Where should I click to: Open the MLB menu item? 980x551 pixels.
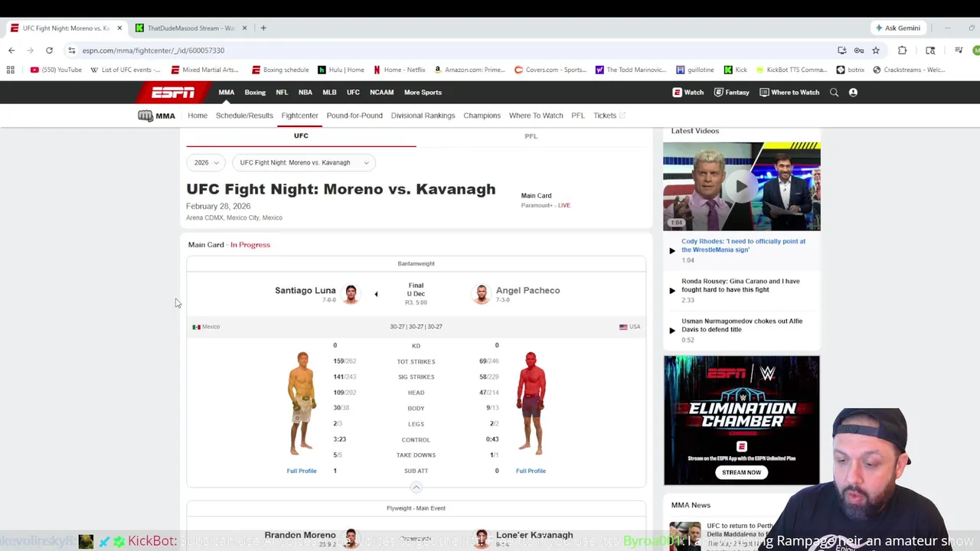329,93
